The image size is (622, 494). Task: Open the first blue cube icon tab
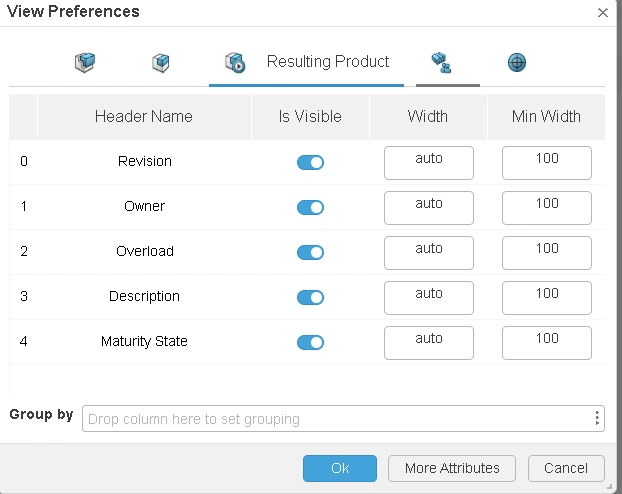point(85,63)
